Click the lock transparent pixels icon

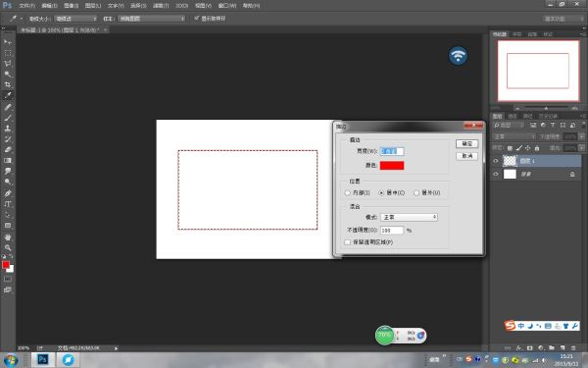click(510, 148)
